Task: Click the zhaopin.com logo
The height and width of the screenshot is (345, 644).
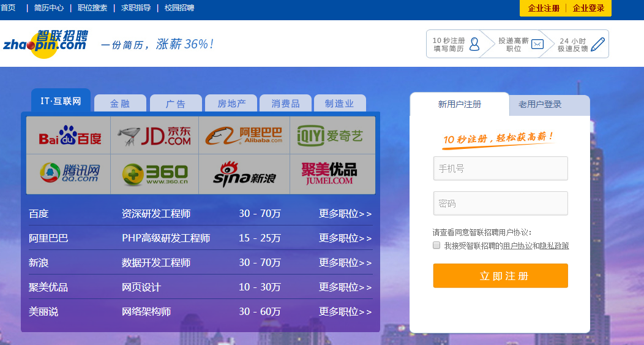Action: 45,44
